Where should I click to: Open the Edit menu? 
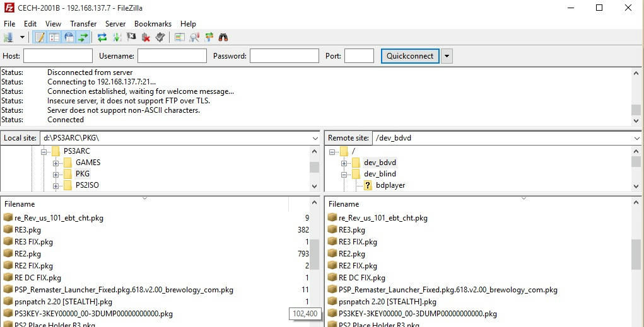[x=30, y=24]
